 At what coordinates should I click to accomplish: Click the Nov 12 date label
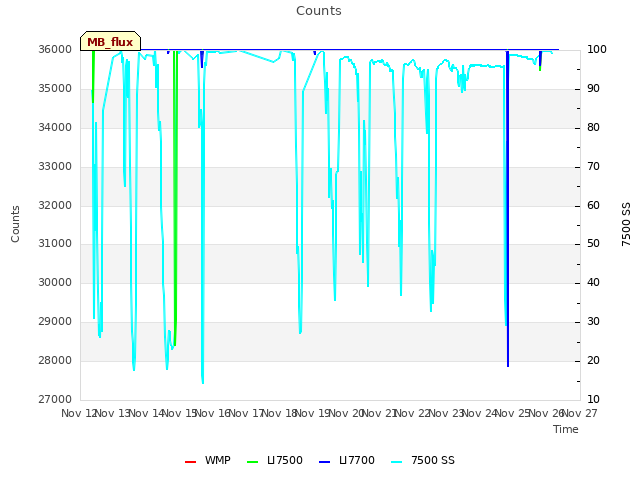coord(79,413)
